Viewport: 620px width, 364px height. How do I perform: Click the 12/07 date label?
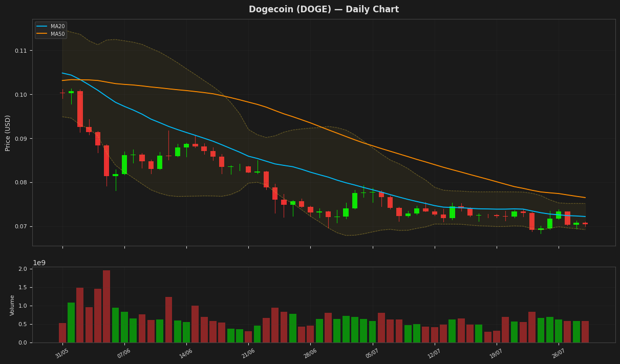434,353
